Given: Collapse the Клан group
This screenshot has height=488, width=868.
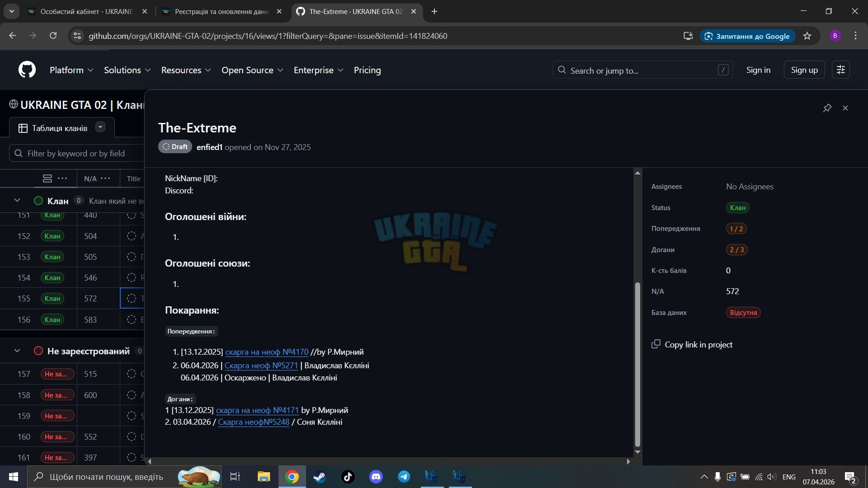Looking at the screenshot, I should coord(17,200).
